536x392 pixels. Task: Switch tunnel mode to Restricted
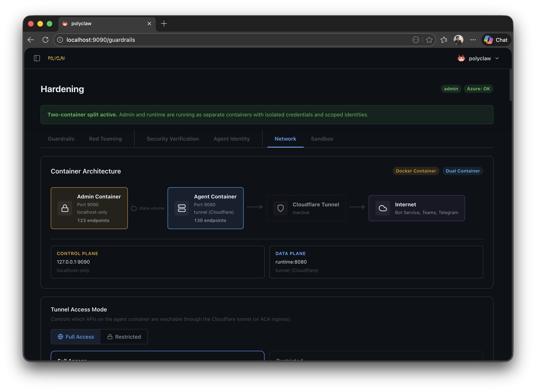[124, 337]
